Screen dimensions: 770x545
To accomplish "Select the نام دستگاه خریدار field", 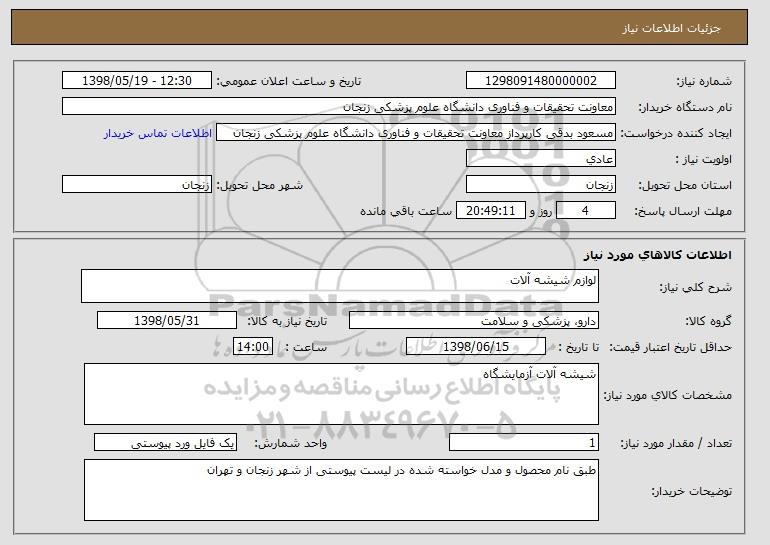I will (339, 107).
